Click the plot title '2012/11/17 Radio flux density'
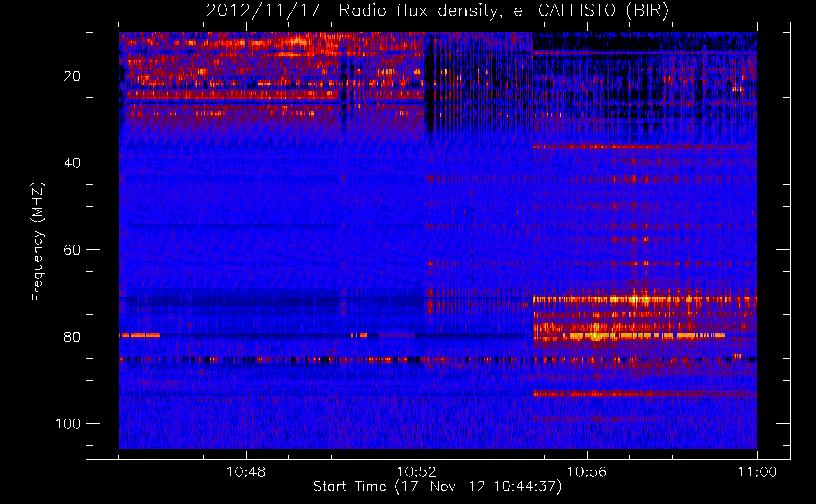Screen dimensions: 816x504 pos(437,10)
